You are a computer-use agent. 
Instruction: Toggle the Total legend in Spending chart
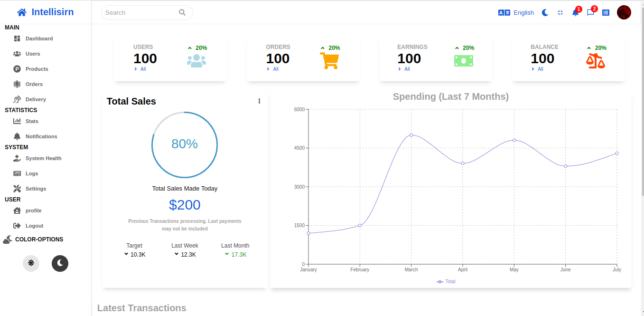click(446, 281)
